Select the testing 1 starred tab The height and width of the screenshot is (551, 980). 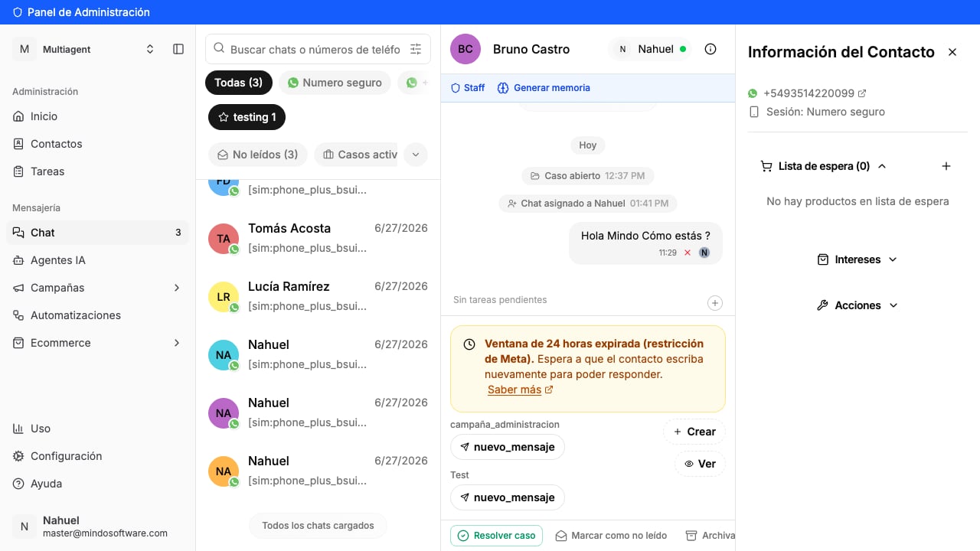(x=247, y=117)
